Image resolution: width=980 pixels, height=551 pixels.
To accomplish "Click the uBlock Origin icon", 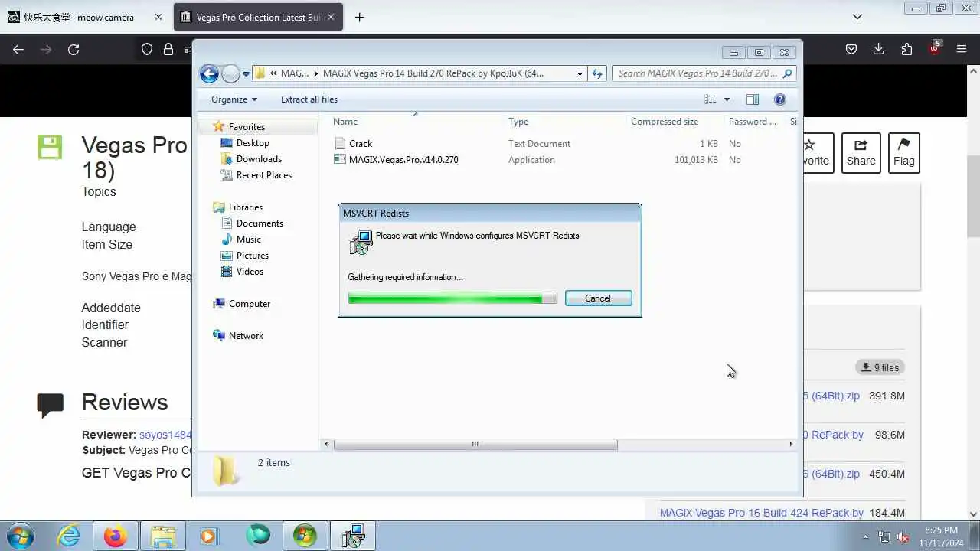I will (934, 47).
